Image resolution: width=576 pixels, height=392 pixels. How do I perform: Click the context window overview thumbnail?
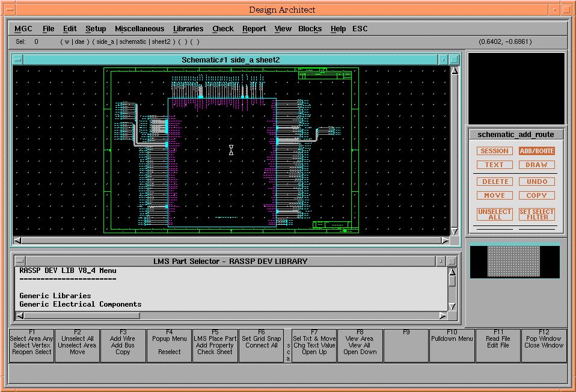pyautogui.click(x=515, y=262)
